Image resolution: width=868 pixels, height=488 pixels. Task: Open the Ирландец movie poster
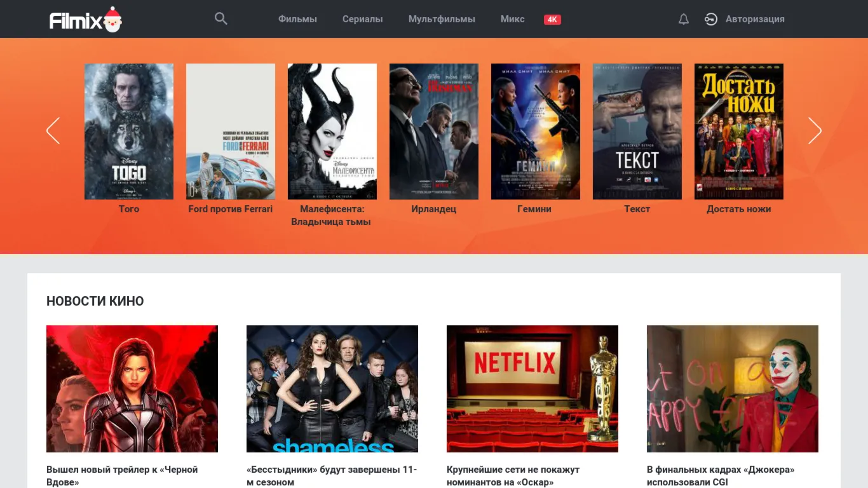(434, 132)
